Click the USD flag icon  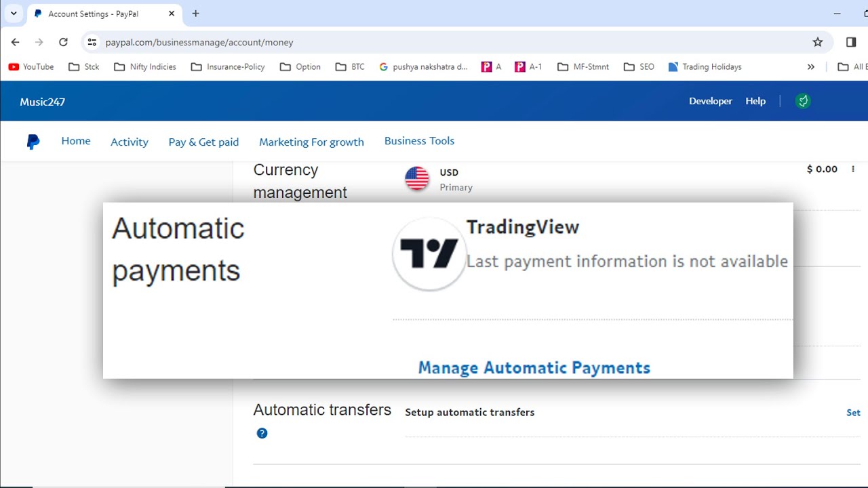coord(417,179)
